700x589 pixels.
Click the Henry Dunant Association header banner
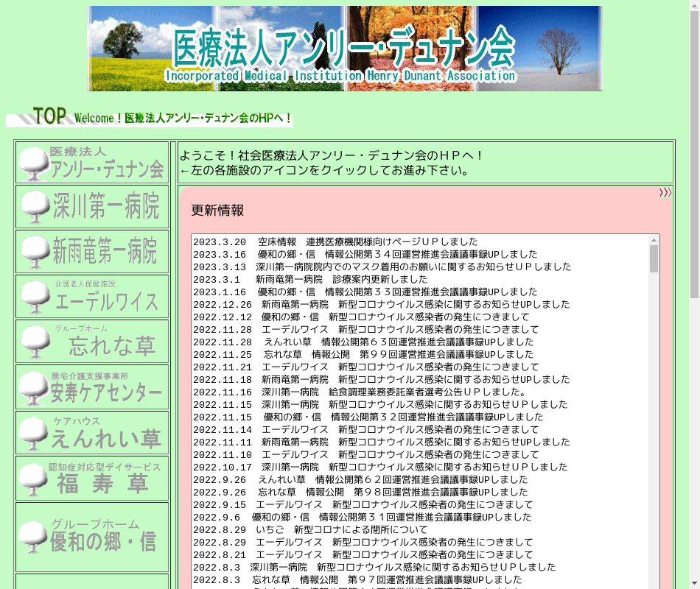345,49
